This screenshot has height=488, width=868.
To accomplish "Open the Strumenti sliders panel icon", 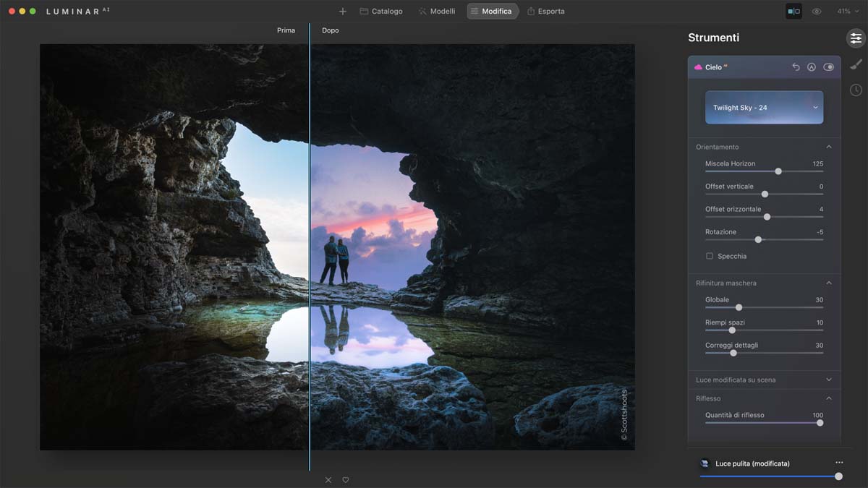I will 856,38.
